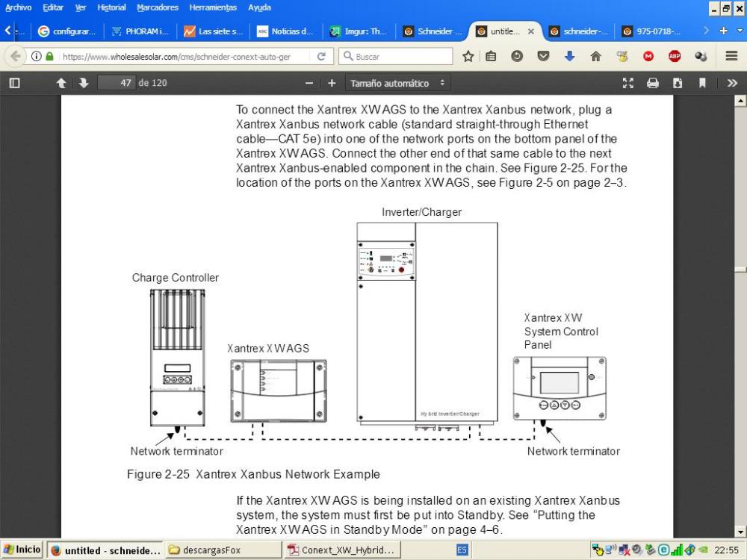Open the Ayuda menu
This screenshot has height=560, width=747.
(259, 7)
